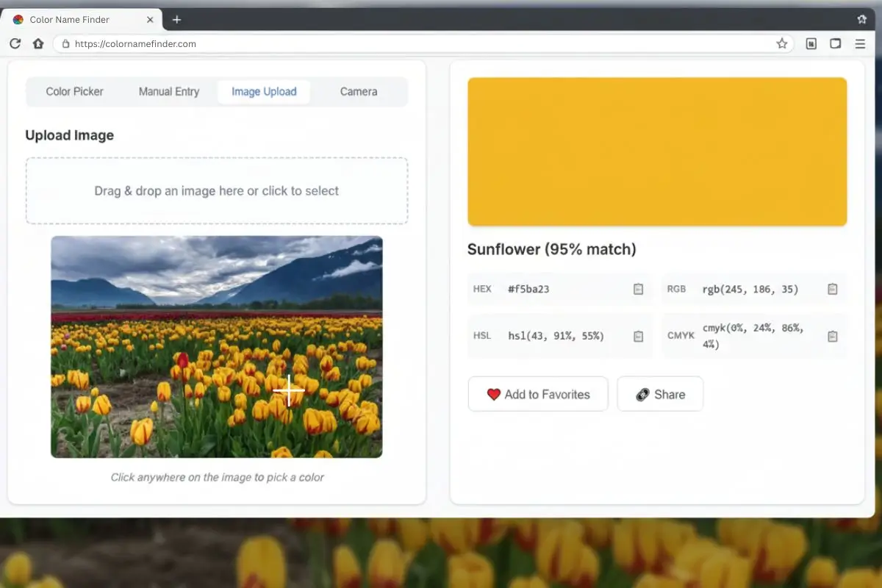
Task: Reload the current page
Action: click(x=15, y=44)
